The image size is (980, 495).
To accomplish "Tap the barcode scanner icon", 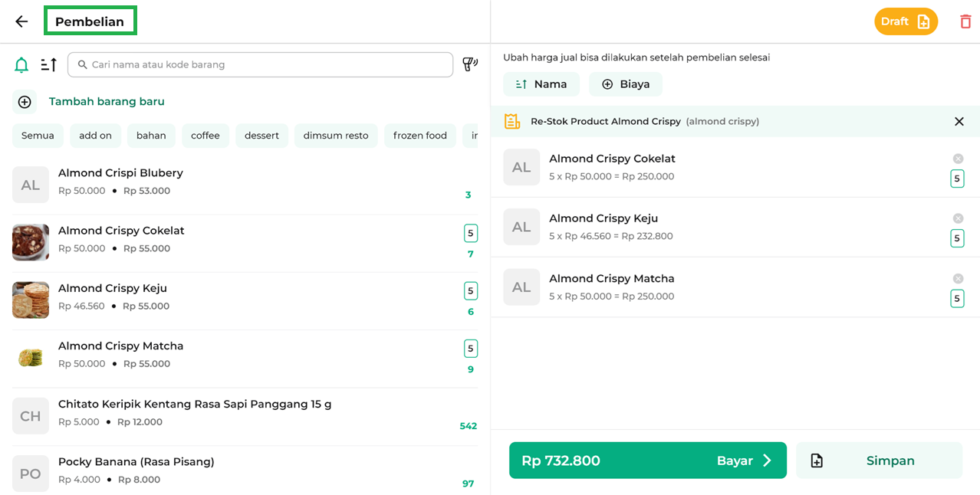I will (x=470, y=65).
